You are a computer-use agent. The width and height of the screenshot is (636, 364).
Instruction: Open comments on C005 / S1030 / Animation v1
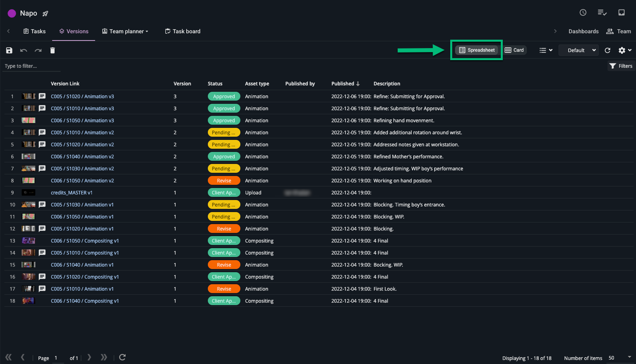42,204
